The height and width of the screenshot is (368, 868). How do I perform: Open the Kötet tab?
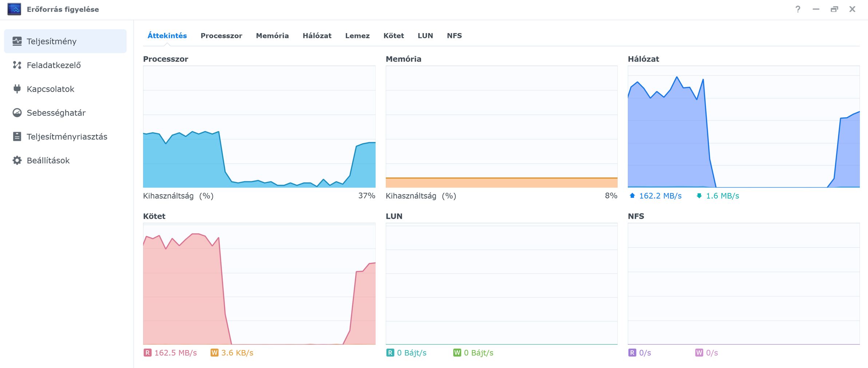tap(394, 36)
